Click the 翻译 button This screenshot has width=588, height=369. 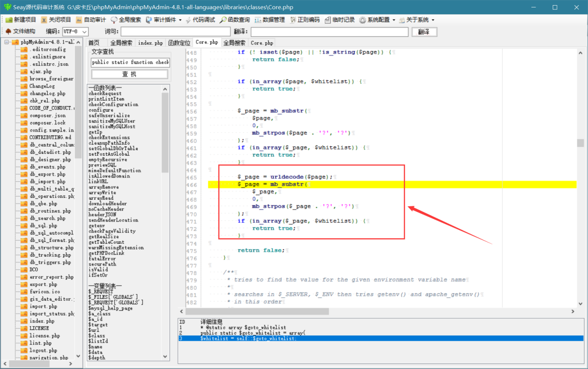click(424, 32)
